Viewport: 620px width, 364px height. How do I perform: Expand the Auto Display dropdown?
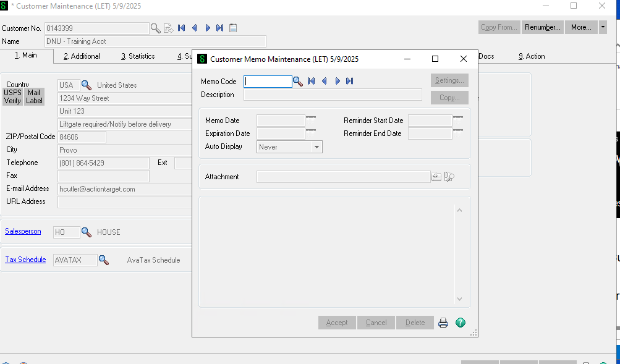click(x=316, y=147)
